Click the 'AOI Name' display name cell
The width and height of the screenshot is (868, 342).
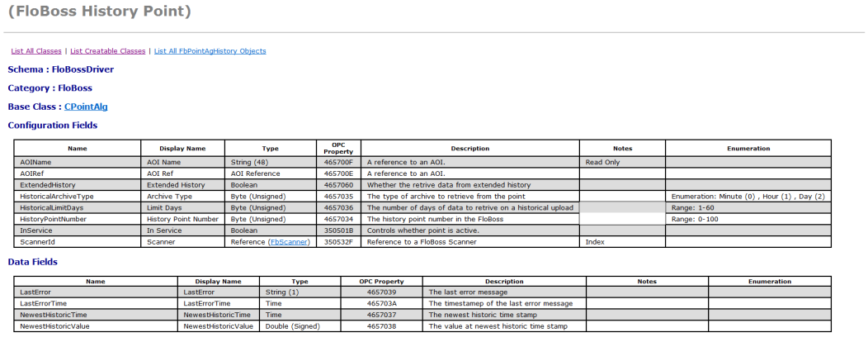182,163
